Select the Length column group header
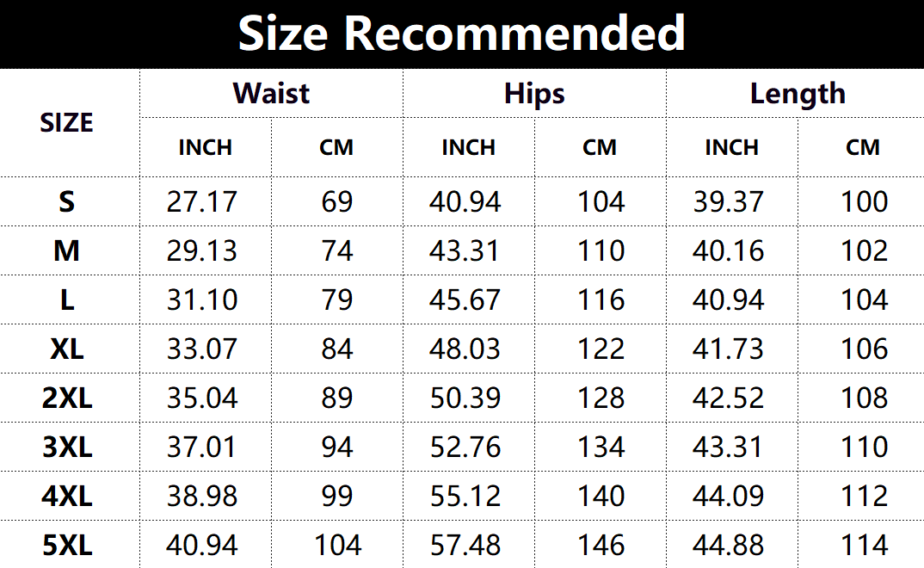Screen dimensions: 924x568 (798, 93)
